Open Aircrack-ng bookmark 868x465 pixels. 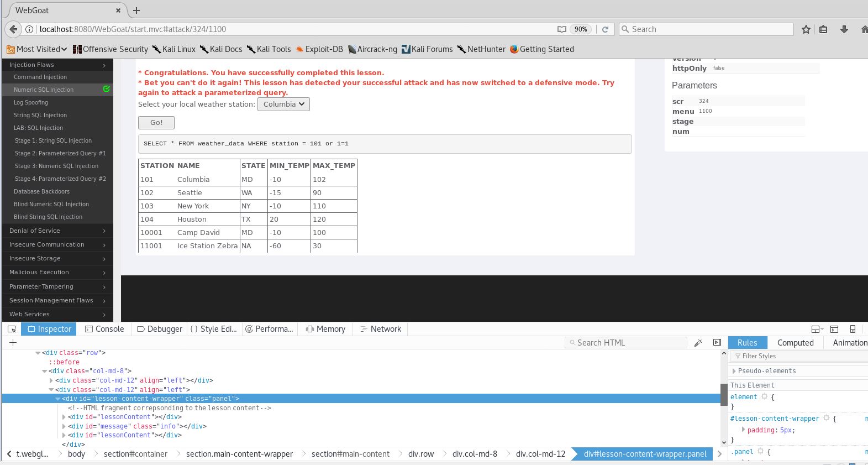coord(372,49)
